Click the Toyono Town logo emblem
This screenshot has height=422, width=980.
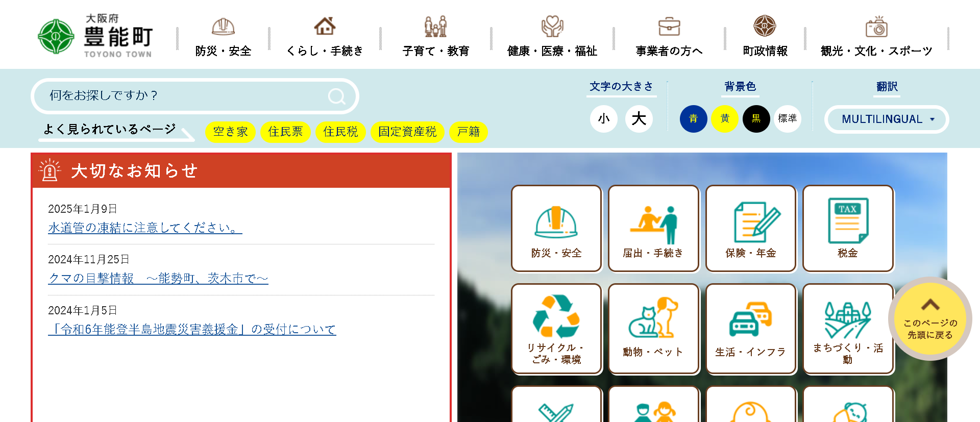point(56,36)
